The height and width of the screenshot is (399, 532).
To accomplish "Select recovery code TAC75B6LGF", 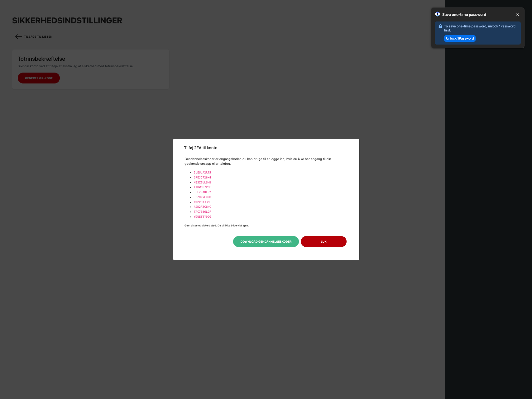I will click(x=202, y=212).
